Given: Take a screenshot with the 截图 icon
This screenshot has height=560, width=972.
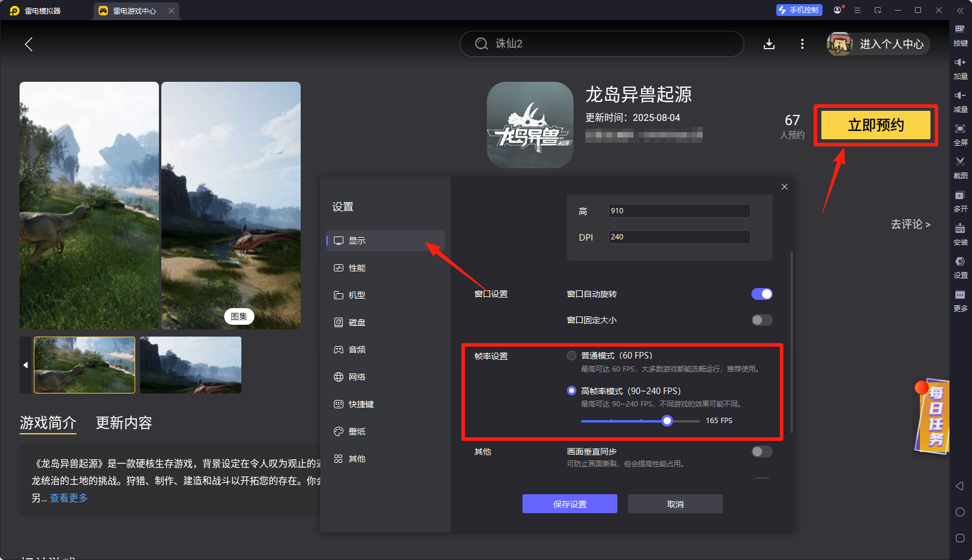Looking at the screenshot, I should pyautogui.click(x=960, y=168).
